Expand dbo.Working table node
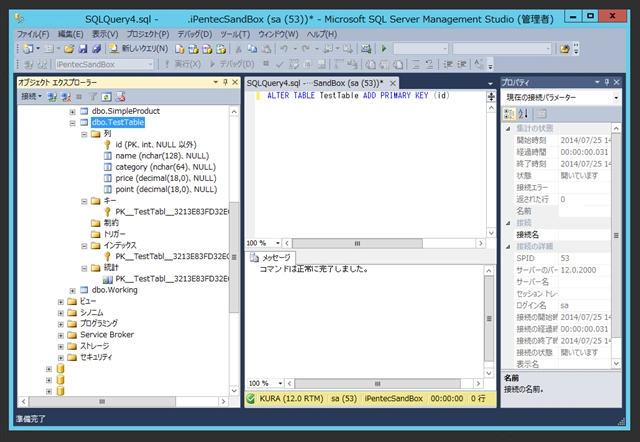The image size is (640, 442). pyautogui.click(x=72, y=291)
